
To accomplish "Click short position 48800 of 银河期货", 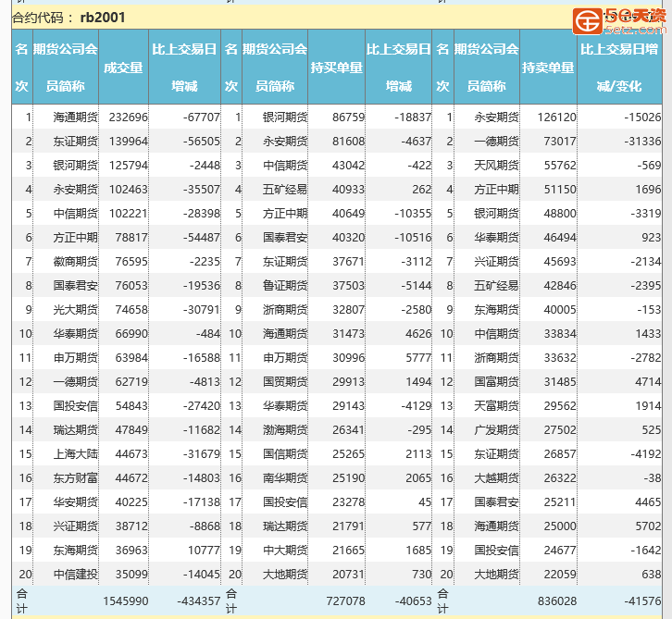I will pos(560,213).
